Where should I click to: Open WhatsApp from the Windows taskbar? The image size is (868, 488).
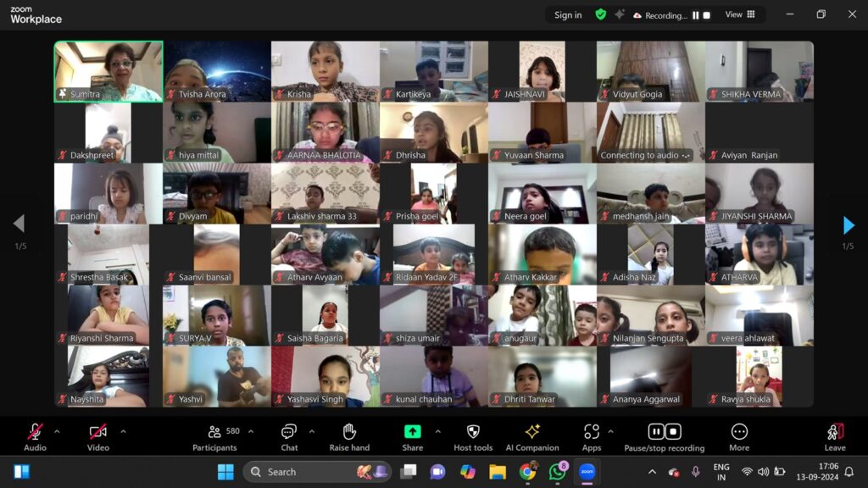click(x=557, y=472)
